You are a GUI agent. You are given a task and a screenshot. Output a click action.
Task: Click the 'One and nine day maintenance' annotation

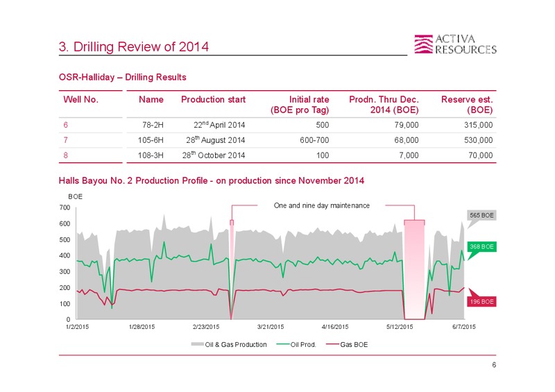(321, 205)
